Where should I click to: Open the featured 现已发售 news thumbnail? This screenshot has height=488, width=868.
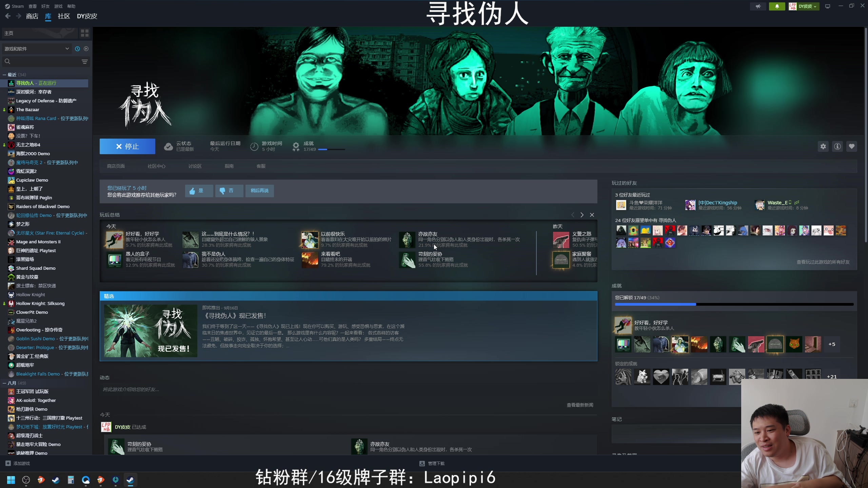click(x=151, y=331)
